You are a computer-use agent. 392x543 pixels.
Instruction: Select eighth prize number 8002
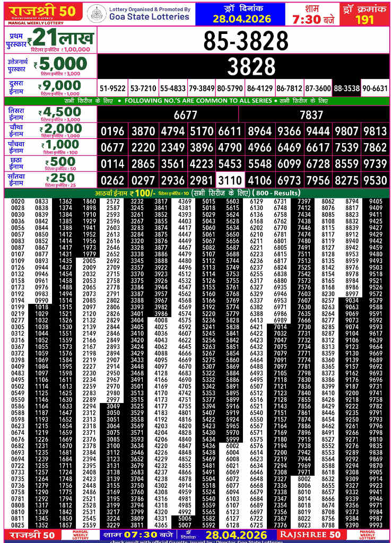304,479
